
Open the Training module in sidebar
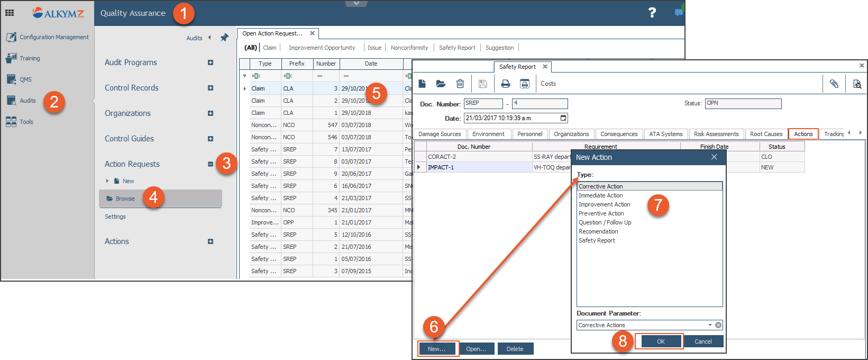point(23,58)
